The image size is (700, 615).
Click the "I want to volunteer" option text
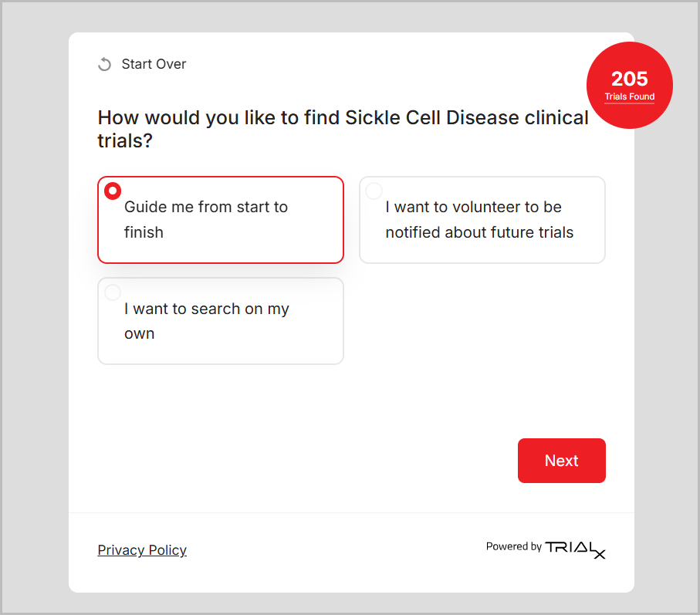click(x=473, y=207)
